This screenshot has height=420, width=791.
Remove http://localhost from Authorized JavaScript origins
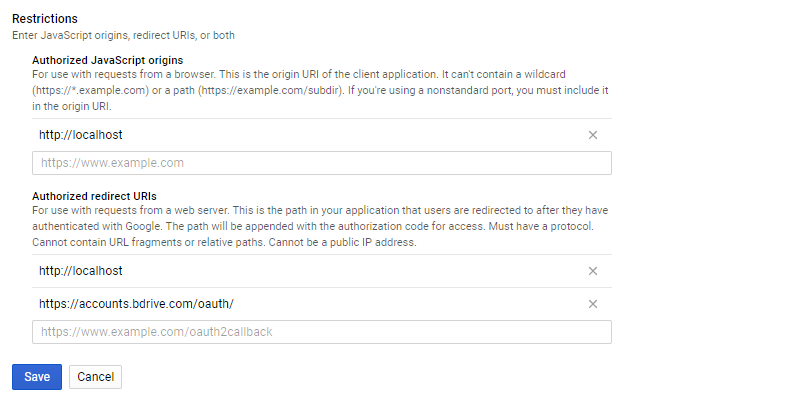[x=593, y=135]
